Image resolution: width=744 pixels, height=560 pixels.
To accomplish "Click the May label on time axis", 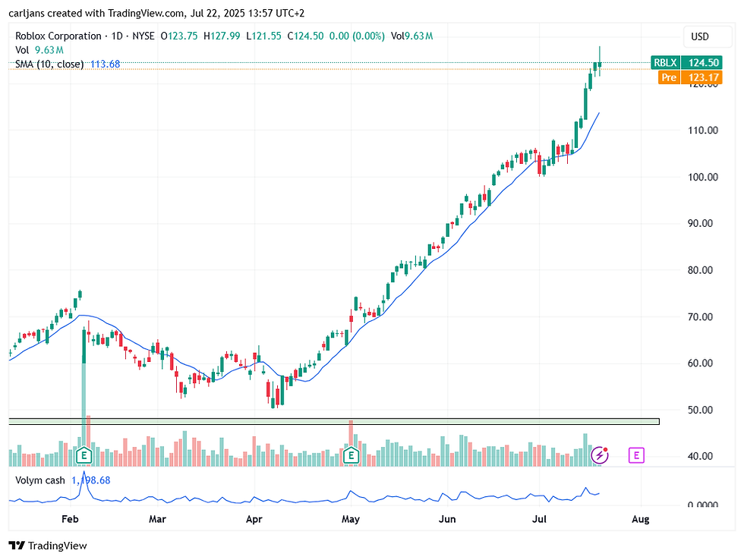I will [351, 519].
